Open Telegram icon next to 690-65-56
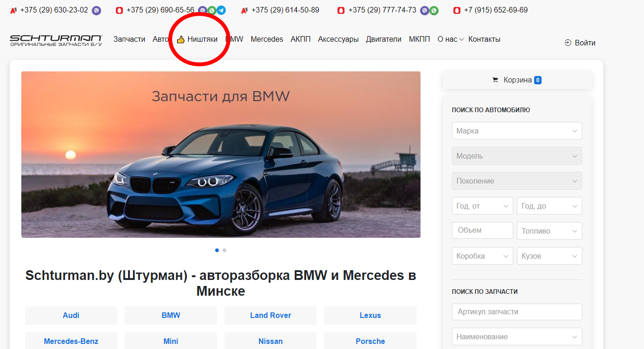Image resolution: width=644 pixels, height=349 pixels. coord(221,10)
